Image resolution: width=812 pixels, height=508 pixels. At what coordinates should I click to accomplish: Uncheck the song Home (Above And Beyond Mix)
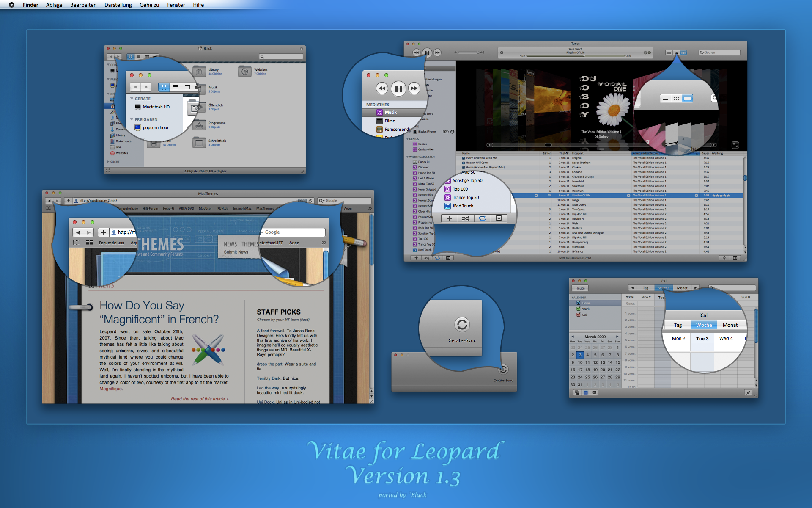(464, 167)
